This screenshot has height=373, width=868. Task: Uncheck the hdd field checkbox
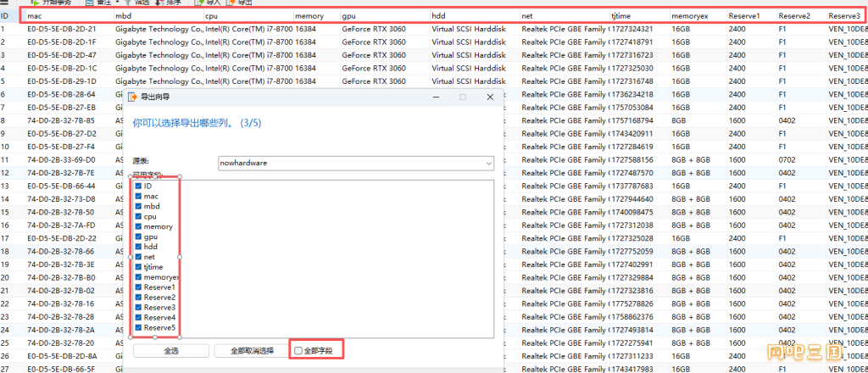coord(138,247)
